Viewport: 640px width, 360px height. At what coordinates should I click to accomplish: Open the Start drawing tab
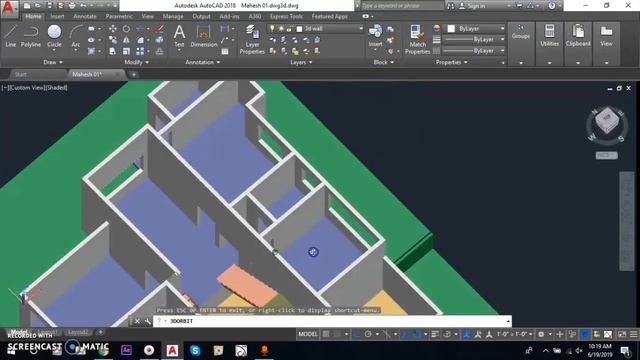tap(20, 74)
